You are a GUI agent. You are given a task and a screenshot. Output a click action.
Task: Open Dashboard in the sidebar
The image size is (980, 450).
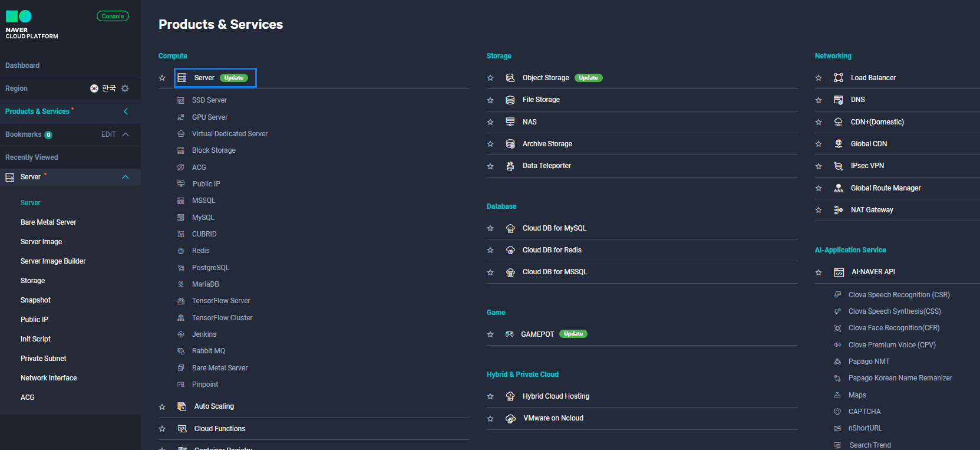click(22, 65)
